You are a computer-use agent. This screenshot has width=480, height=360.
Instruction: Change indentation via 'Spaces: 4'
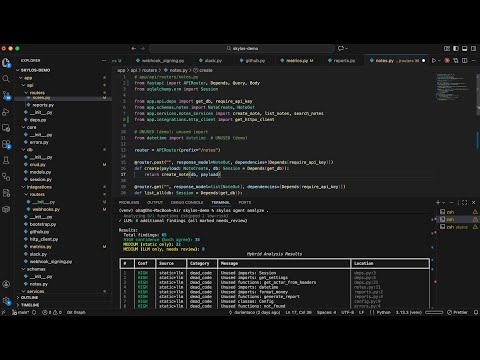326,312
